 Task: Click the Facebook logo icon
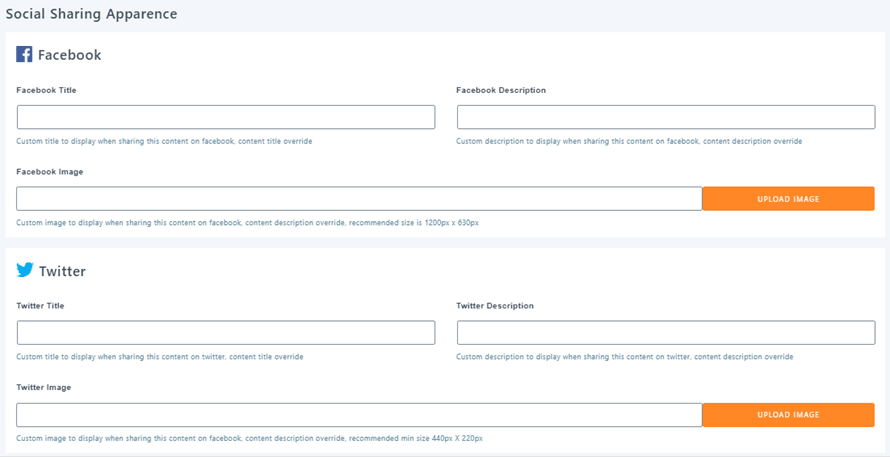click(25, 55)
